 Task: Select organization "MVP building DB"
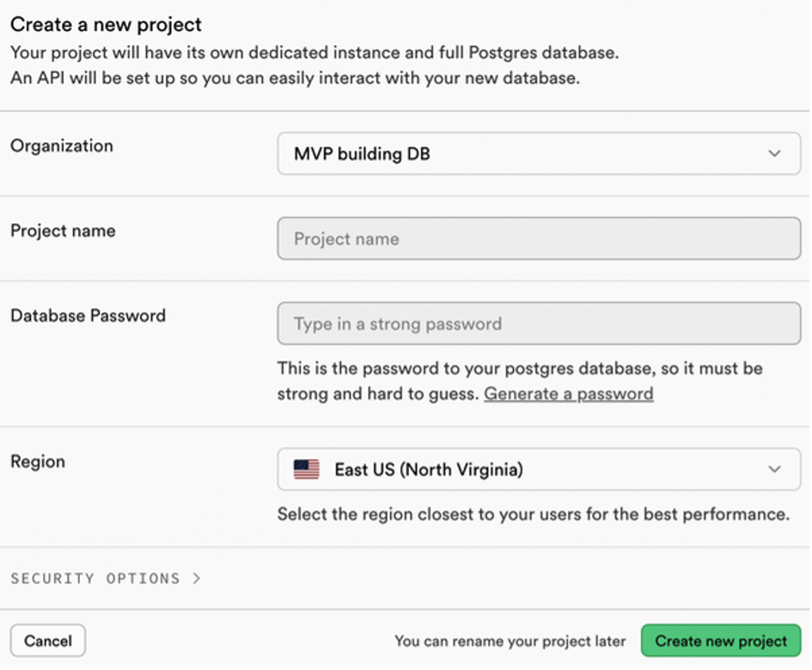click(537, 153)
